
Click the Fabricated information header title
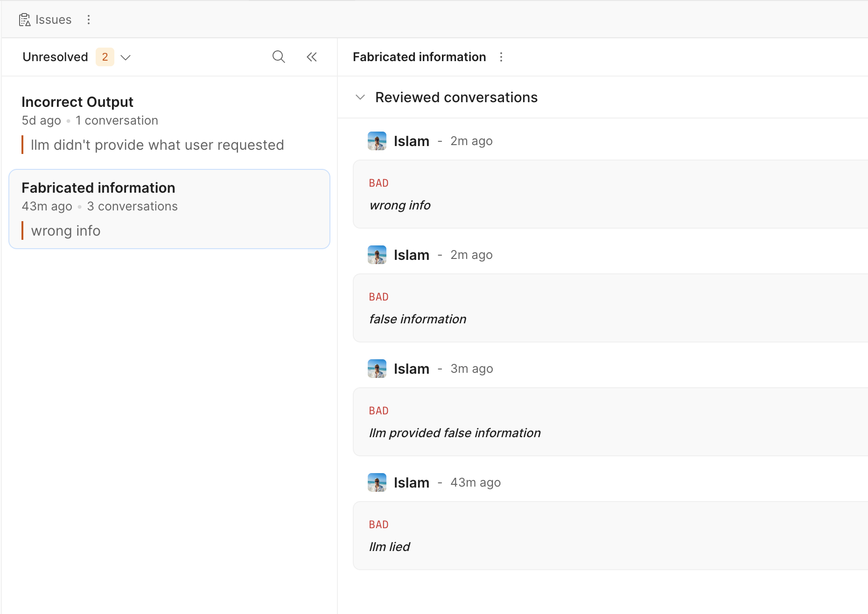(x=419, y=56)
